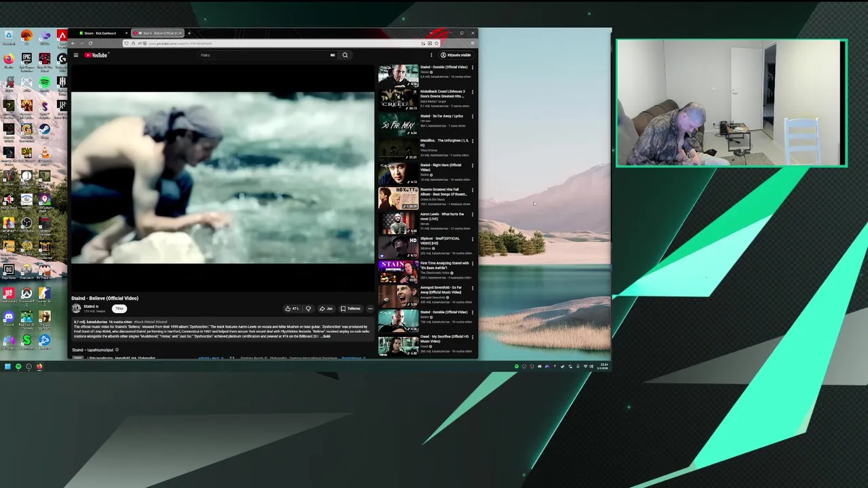This screenshot has width=868, height=488.
Task: Open the Nickelback Creed Lifehouse video title
Action: (443, 94)
